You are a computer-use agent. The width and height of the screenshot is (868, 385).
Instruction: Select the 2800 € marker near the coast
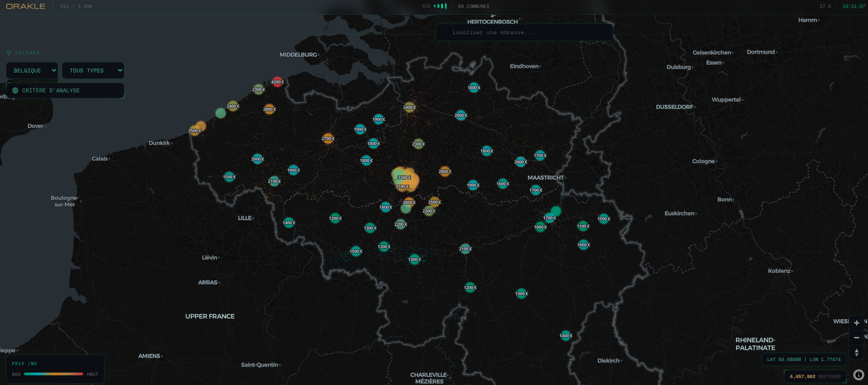269,109
